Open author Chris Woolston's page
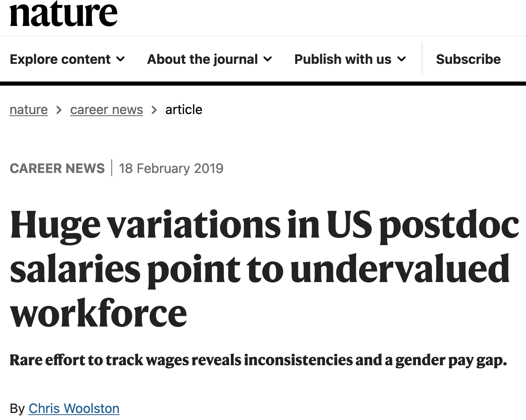The width and height of the screenshot is (526, 420). click(x=74, y=408)
